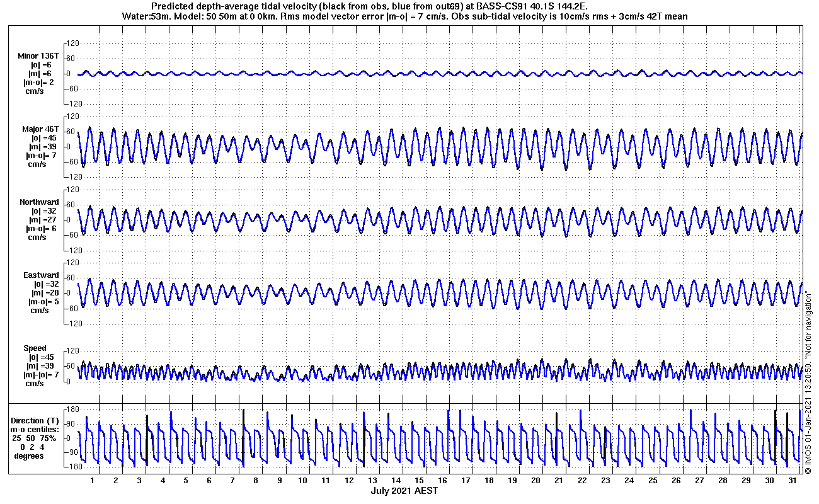Select the 'm-o centiles:' text
Viewport: 819px width, 504px height.
pos(35,429)
